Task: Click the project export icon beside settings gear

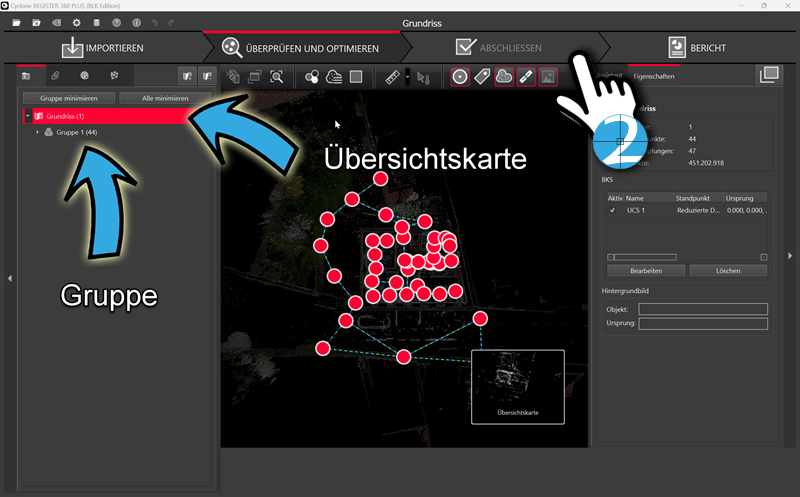Action: click(x=57, y=23)
